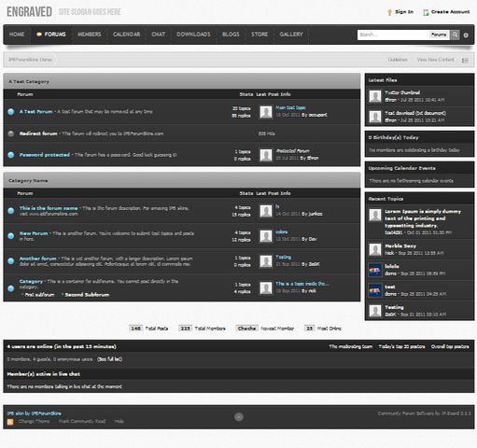Open the Downloads tab
477x448 pixels.
[193, 35]
